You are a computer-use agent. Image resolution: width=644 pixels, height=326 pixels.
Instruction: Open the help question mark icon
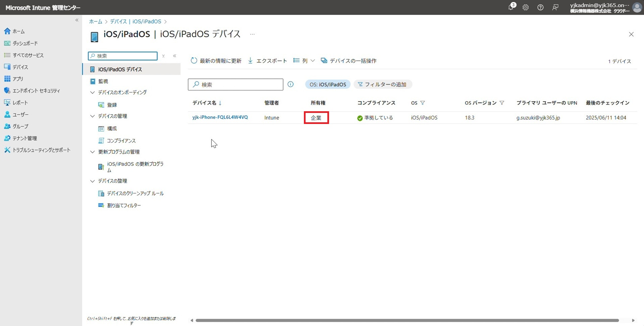click(540, 7)
